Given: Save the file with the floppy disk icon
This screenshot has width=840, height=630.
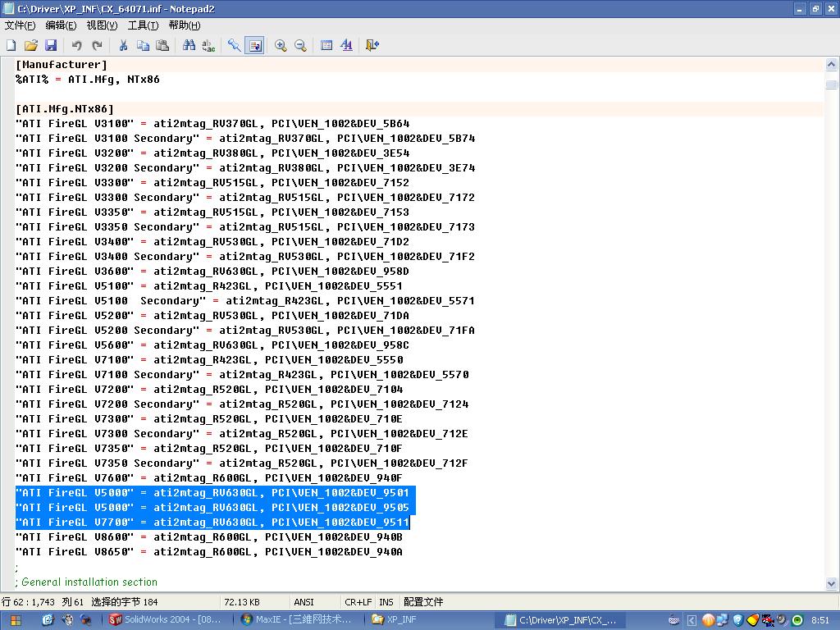Looking at the screenshot, I should 51,46.
